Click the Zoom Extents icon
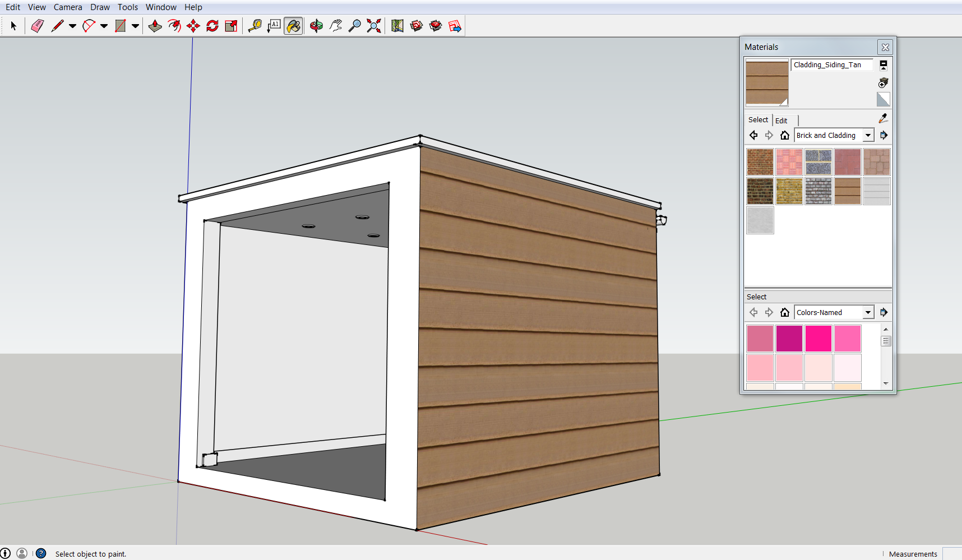The width and height of the screenshot is (962, 560). coord(374,26)
